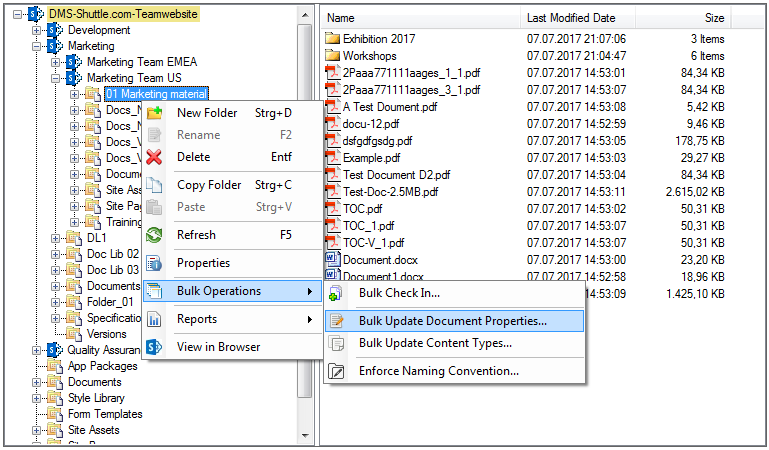Click the red X Delete icon
The height and width of the screenshot is (450, 769).
(x=154, y=157)
